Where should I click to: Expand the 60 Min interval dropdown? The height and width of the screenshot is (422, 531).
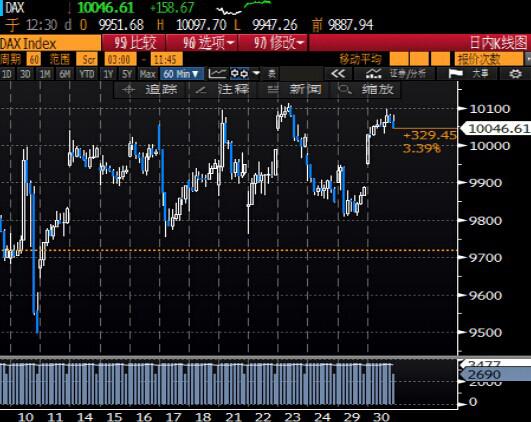tap(182, 74)
